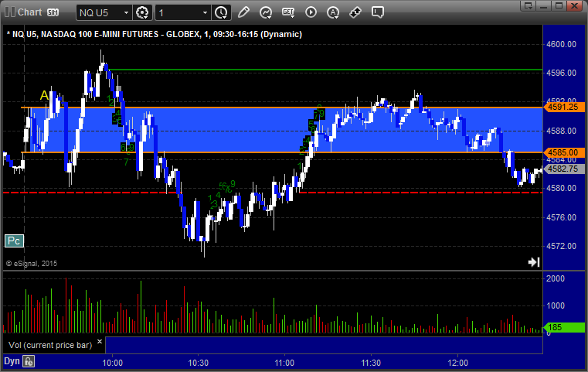Click the SIM badge next to Chart
This screenshot has width=588, height=372.
click(53, 12)
